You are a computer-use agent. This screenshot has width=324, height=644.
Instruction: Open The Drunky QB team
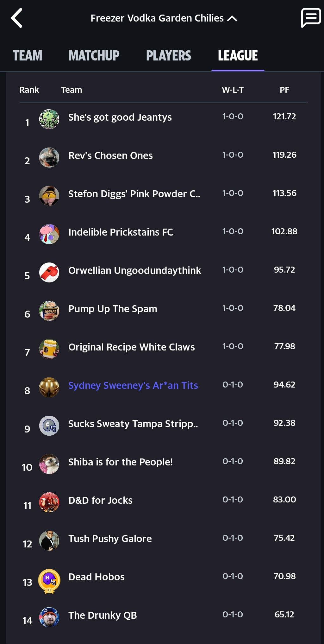(103, 615)
